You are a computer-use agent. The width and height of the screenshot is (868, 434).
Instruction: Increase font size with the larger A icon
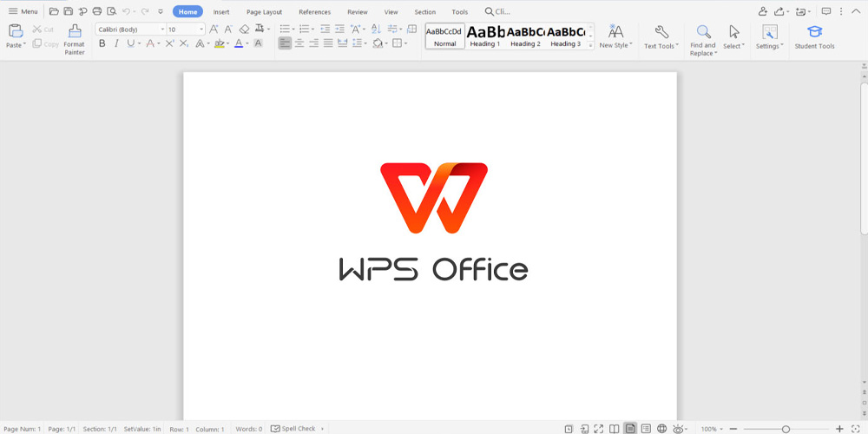pyautogui.click(x=214, y=30)
